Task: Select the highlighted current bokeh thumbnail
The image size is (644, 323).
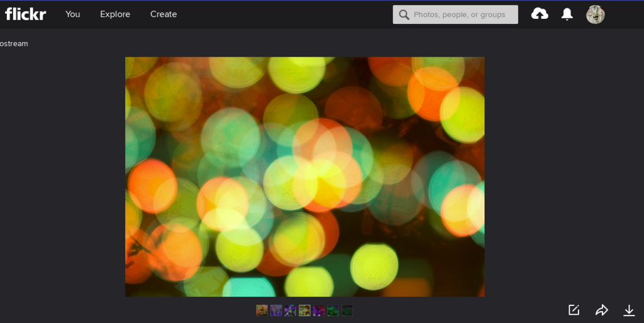Action: 304,310
